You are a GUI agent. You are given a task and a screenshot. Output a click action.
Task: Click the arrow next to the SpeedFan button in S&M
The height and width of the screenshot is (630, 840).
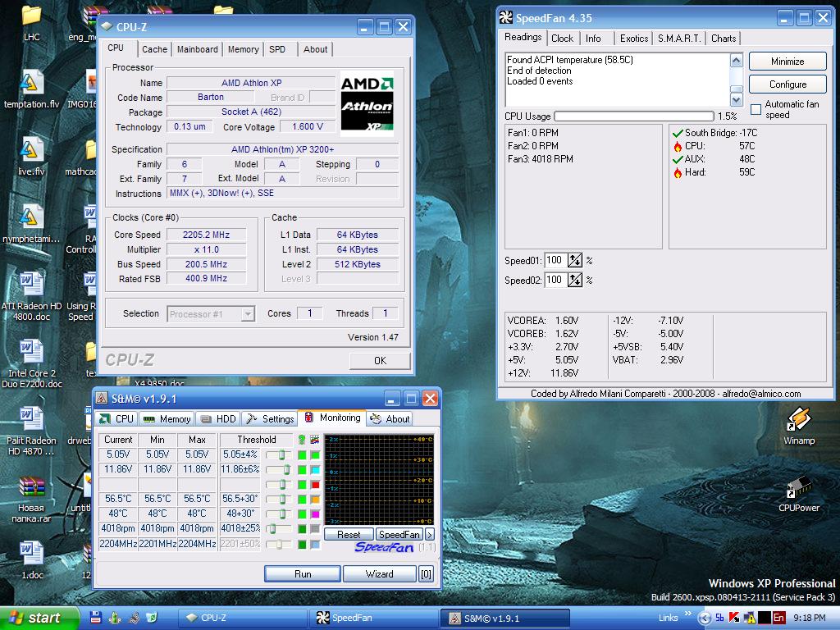(x=429, y=534)
